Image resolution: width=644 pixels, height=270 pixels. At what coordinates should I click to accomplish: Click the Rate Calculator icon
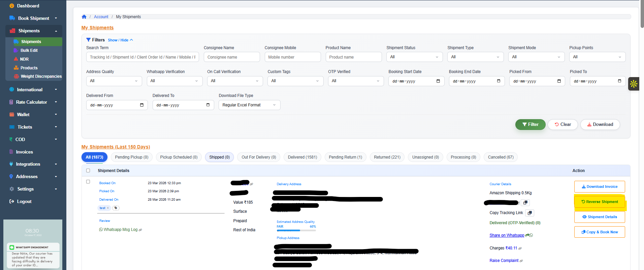tap(11, 102)
